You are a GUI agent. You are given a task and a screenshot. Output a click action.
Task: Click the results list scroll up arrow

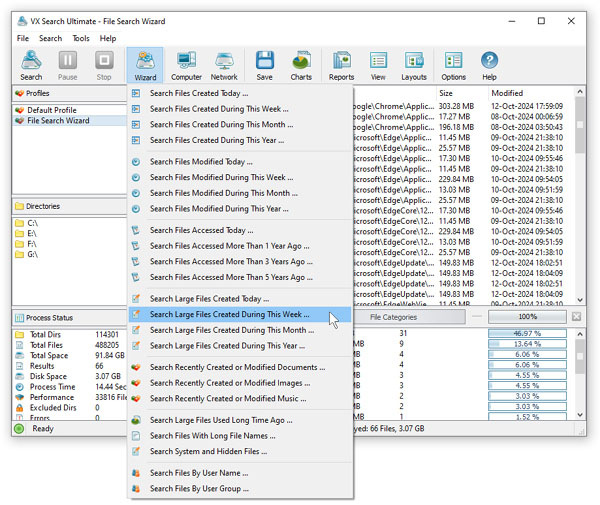tap(580, 92)
